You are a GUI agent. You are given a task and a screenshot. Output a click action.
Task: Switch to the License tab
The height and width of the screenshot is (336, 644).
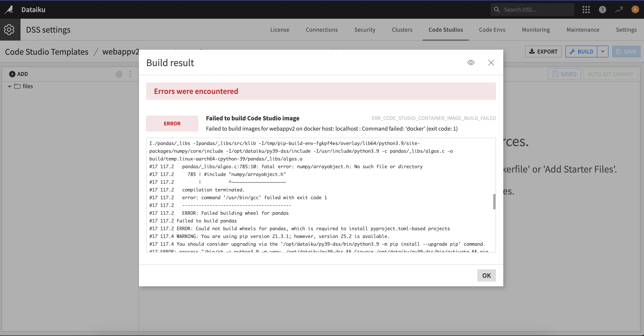279,30
